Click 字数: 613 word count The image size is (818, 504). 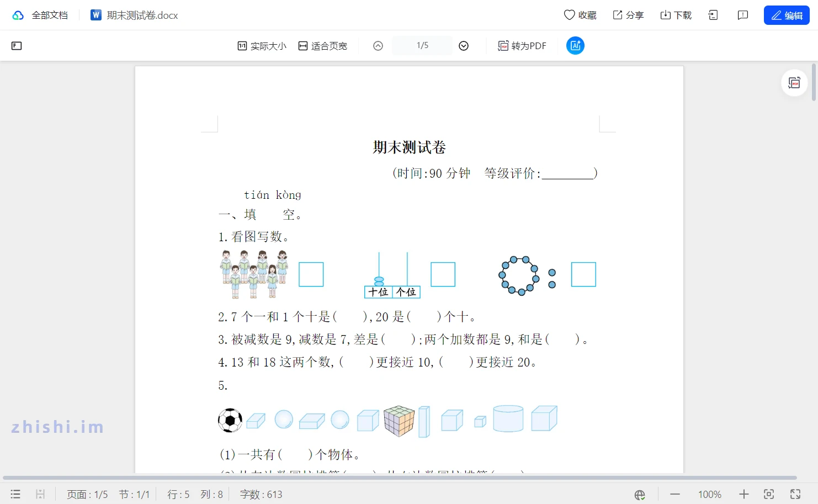coord(261,494)
